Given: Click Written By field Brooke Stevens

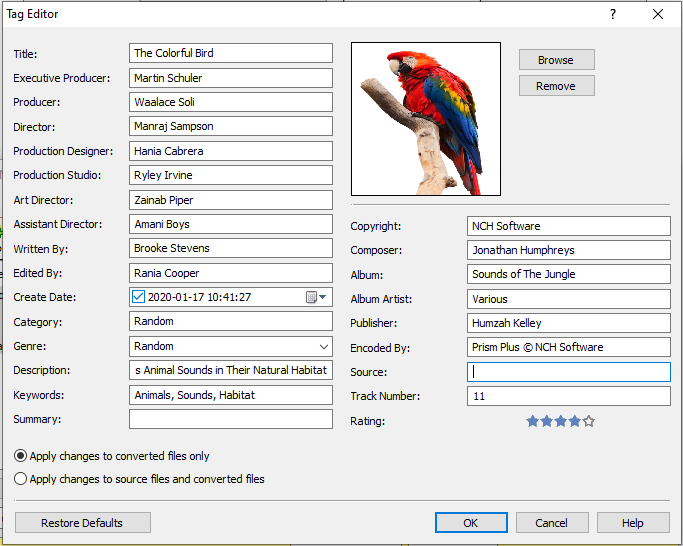Looking at the screenshot, I should [231, 248].
